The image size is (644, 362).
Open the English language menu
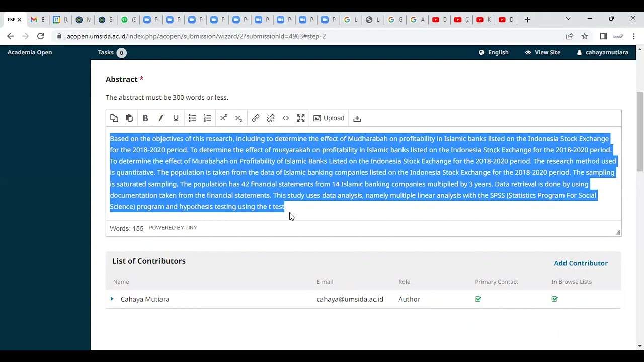494,52
